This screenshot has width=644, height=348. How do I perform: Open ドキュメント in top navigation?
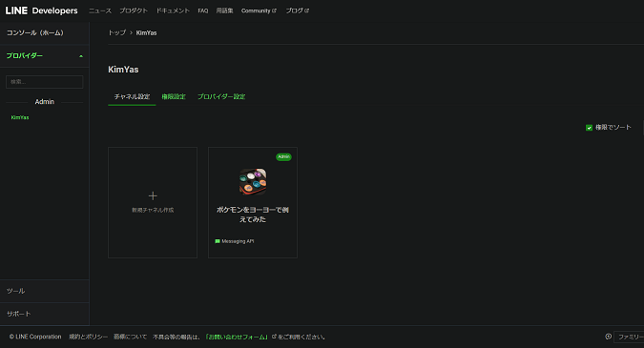173,10
